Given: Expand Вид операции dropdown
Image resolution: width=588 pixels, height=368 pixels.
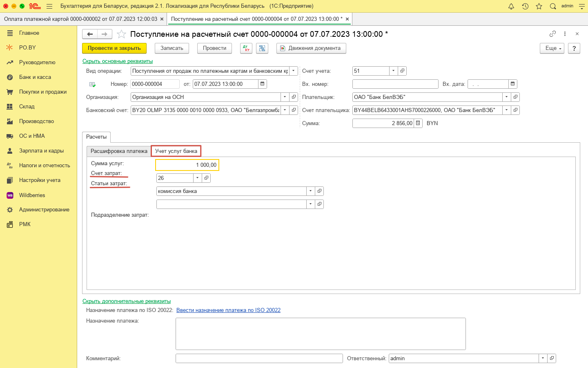Looking at the screenshot, I should [x=294, y=71].
